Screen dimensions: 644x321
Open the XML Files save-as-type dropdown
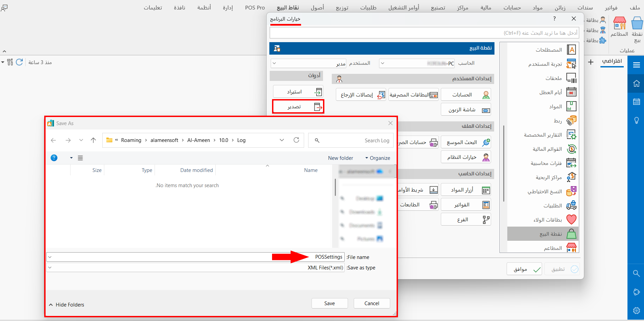click(50, 267)
